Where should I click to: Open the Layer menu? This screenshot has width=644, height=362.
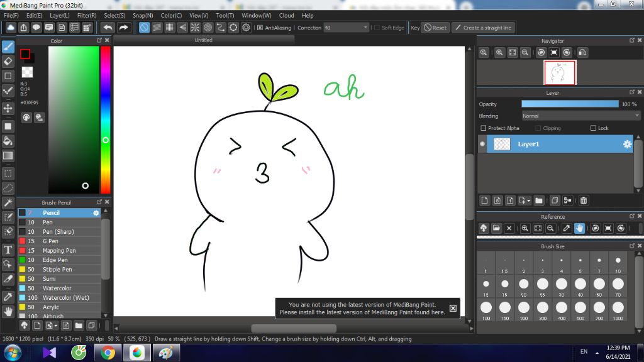(60, 15)
